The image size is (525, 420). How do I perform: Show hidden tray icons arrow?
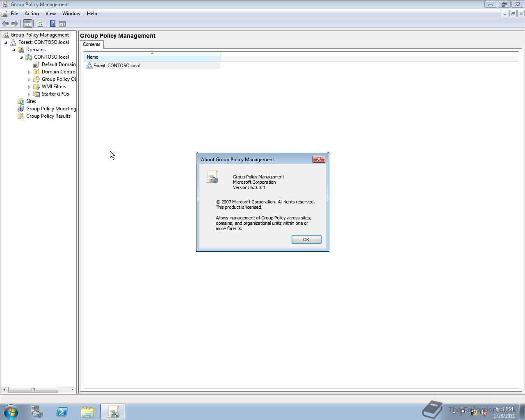454,412
